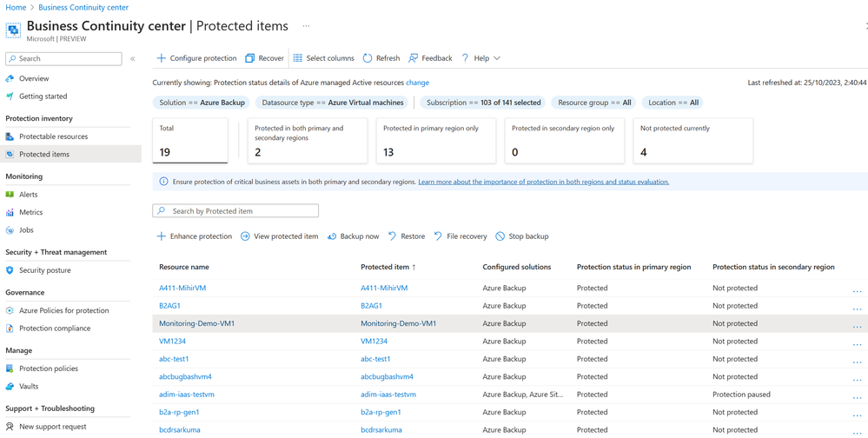Image resolution: width=868 pixels, height=438 pixels.
Task: Click the Security posture shield icon
Action: [x=10, y=270]
